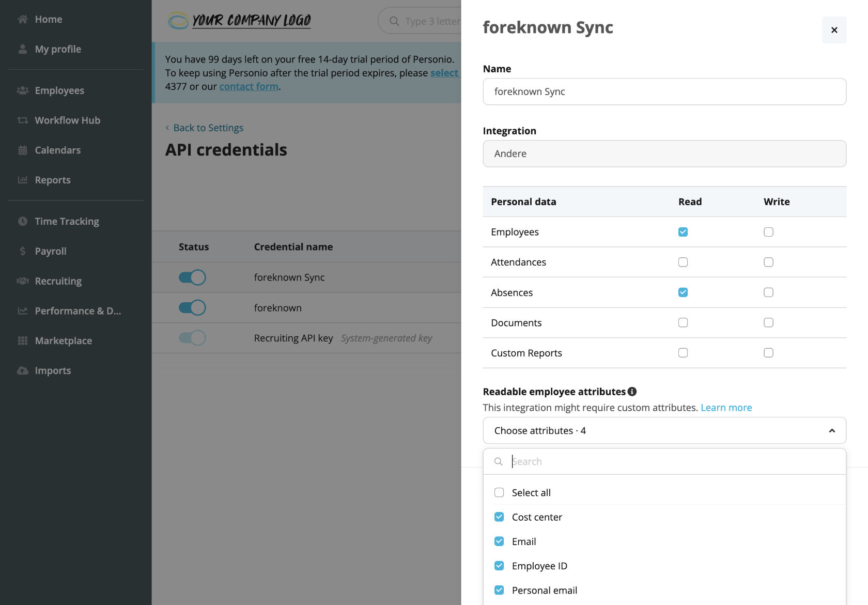Click the Reports chart icon
This screenshot has height=605, width=868.
22,180
